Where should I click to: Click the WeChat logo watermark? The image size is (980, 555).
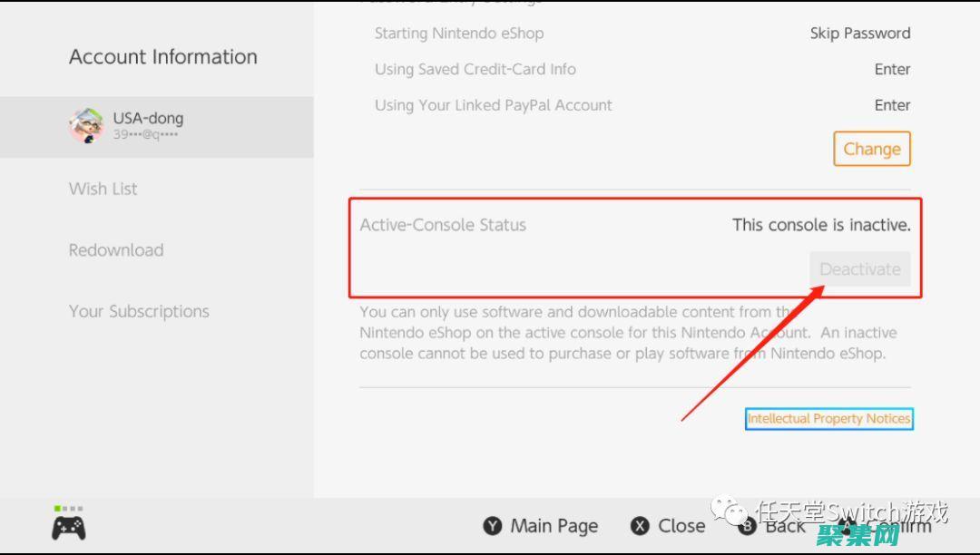pyautogui.click(x=728, y=511)
